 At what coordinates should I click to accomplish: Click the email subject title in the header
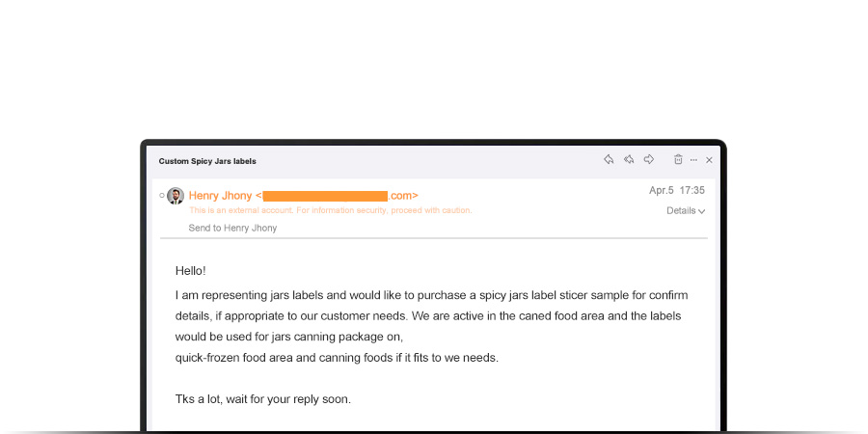[x=207, y=161]
